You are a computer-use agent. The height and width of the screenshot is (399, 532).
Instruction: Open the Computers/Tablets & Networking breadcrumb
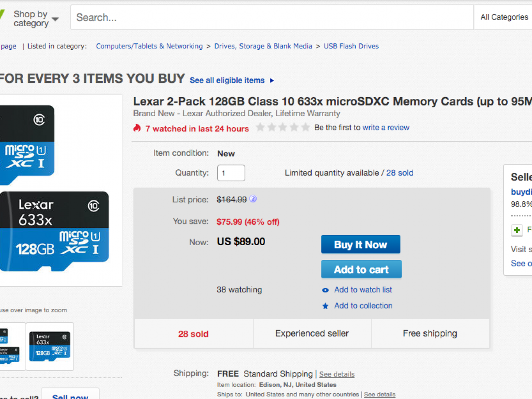click(x=149, y=46)
